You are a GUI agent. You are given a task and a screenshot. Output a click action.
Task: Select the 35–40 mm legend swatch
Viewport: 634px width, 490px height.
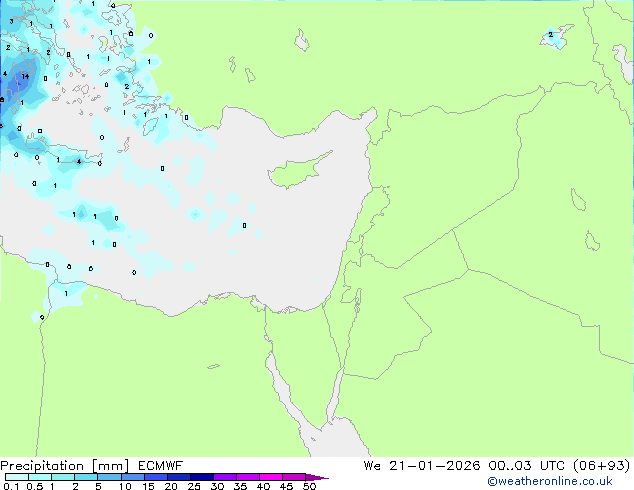click(248, 477)
